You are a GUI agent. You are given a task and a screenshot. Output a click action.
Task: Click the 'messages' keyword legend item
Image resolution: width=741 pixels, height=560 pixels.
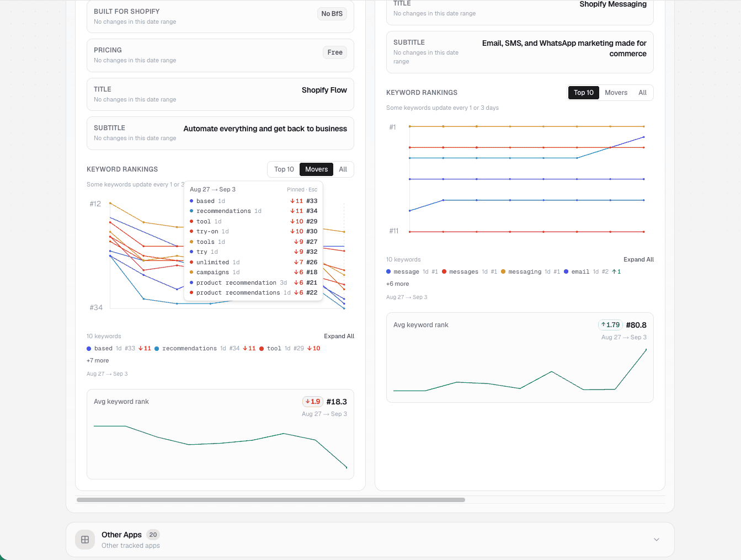tap(470, 272)
